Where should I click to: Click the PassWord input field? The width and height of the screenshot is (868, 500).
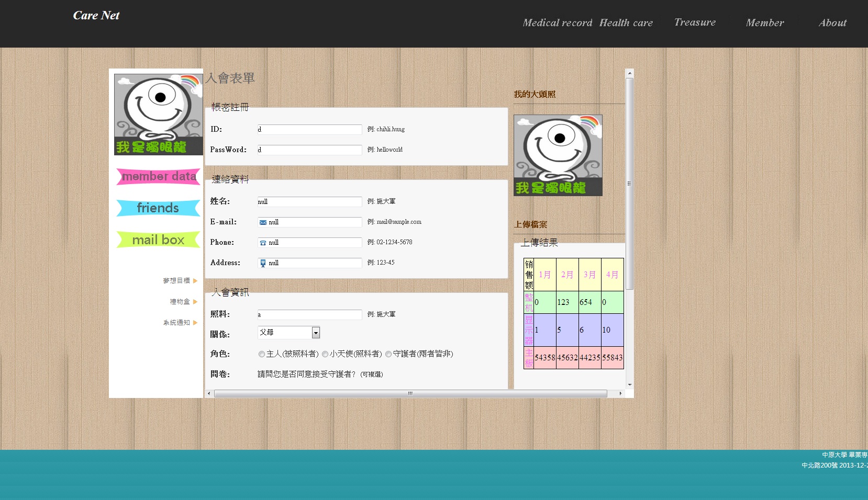[x=309, y=150]
